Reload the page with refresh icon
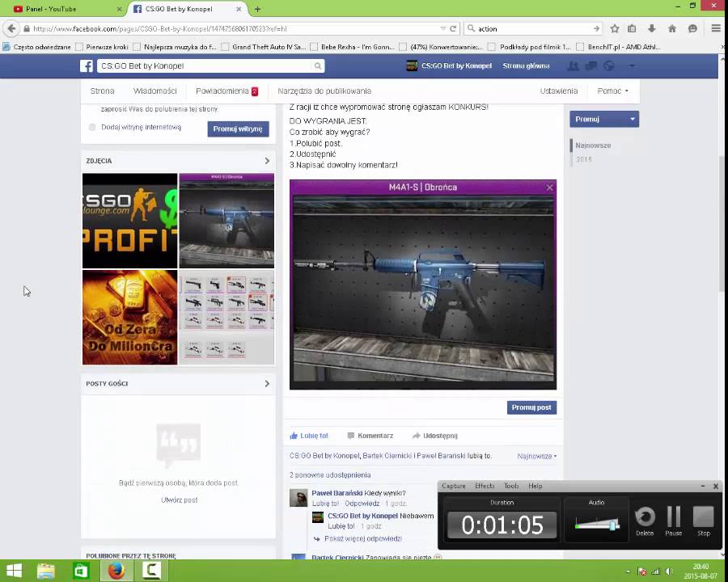This screenshot has width=728, height=582. tap(453, 29)
